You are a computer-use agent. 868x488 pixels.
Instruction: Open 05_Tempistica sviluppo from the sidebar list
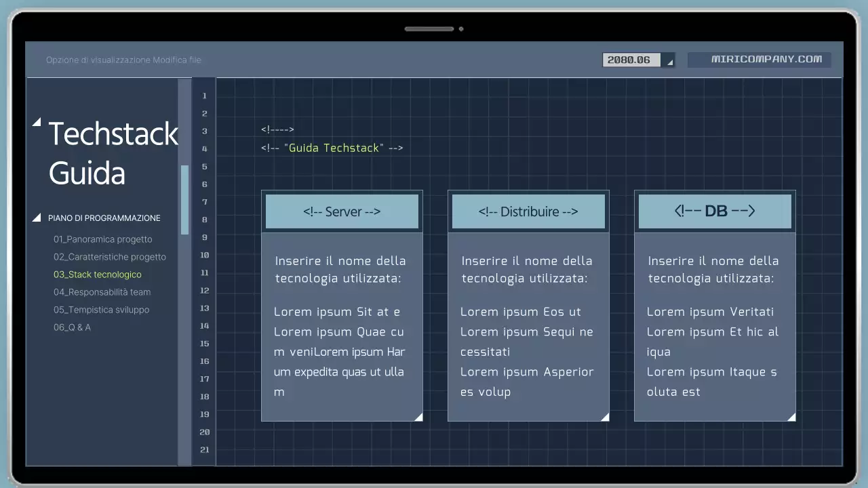pos(101,310)
